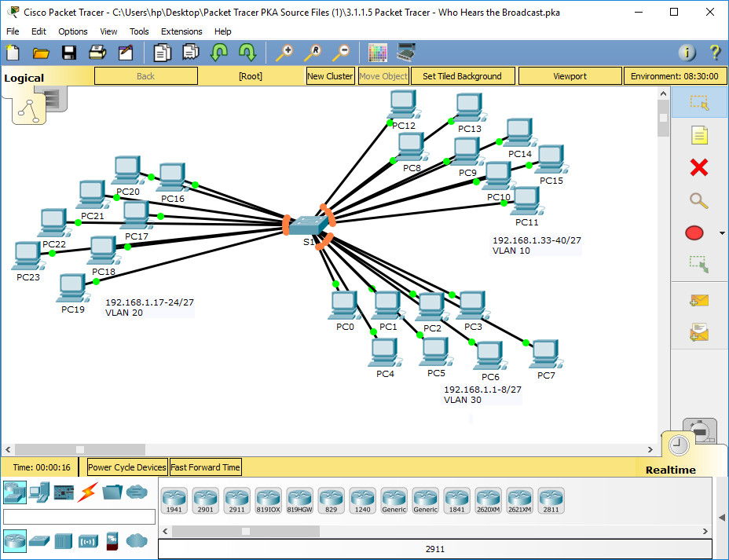Click the Copy icon in the toolbar

pos(163,53)
